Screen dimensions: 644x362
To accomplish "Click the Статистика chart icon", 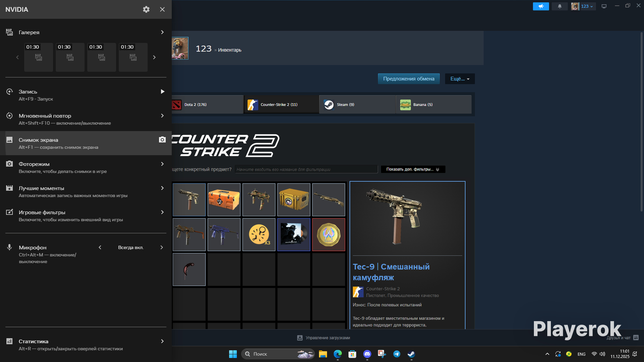I will pyautogui.click(x=9, y=341).
